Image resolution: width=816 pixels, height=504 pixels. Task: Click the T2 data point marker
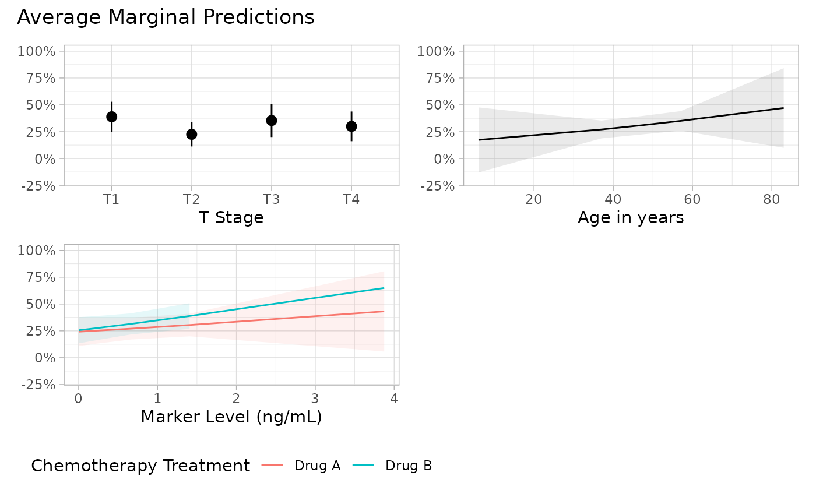pos(191,134)
